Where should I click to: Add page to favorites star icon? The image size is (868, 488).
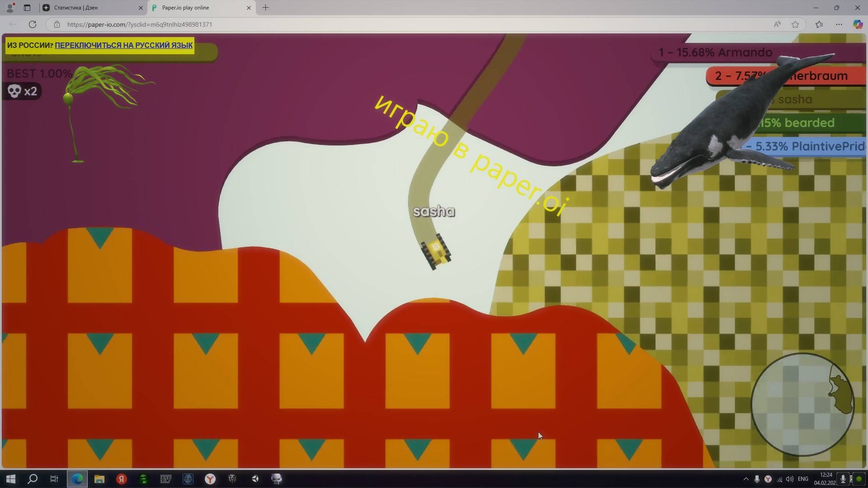coord(795,24)
